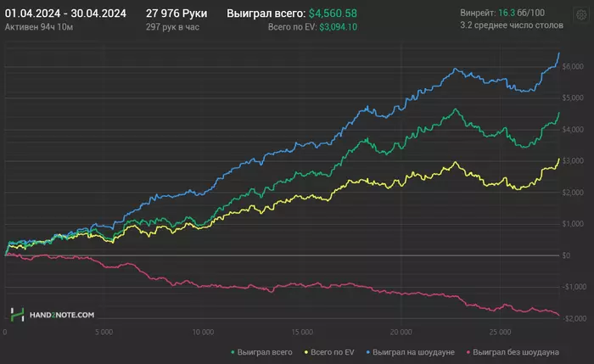Click the -$1,000 y-axis label
This screenshot has height=364, width=594.
(x=574, y=287)
